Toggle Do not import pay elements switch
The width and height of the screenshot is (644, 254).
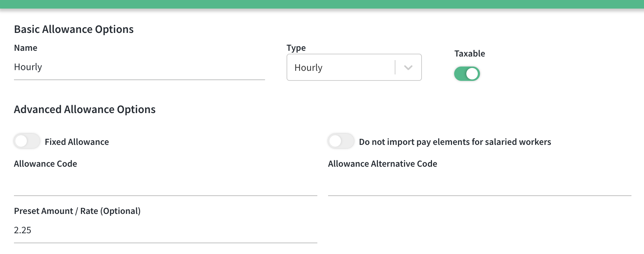pyautogui.click(x=341, y=141)
